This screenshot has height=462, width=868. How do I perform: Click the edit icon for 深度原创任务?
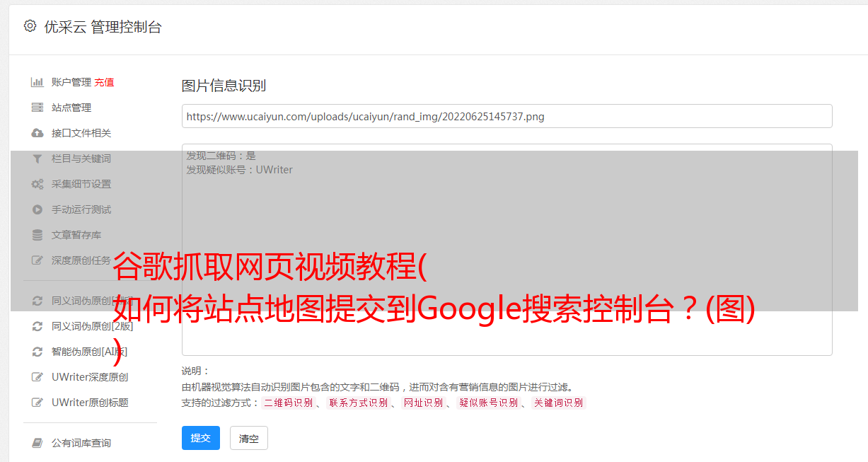click(x=37, y=260)
